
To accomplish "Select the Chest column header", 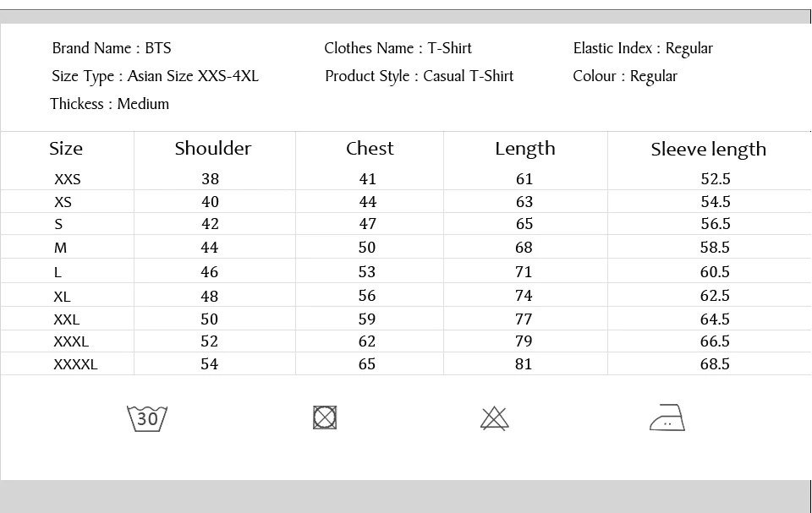I will tap(370, 149).
